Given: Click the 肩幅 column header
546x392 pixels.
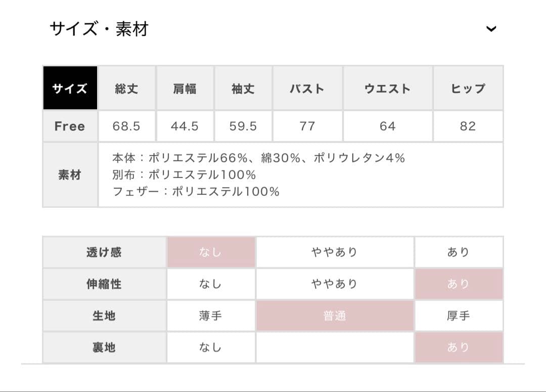Looking at the screenshot, I should (185, 89).
